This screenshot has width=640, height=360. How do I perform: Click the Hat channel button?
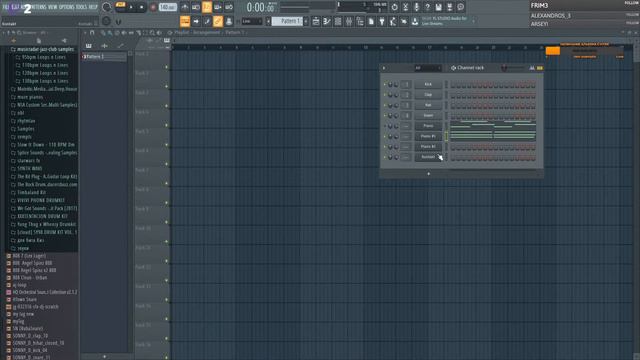(x=428, y=105)
